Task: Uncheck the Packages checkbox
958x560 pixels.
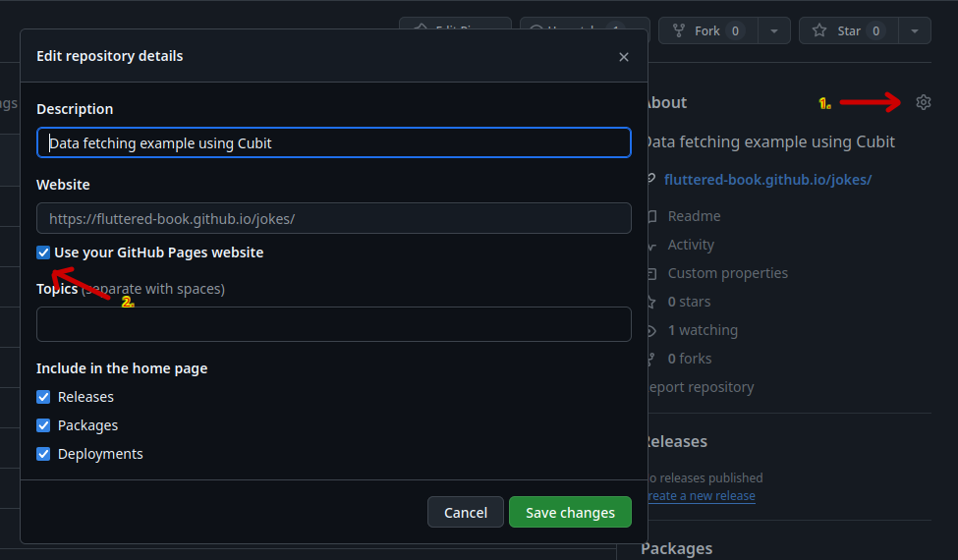Action: (x=43, y=425)
